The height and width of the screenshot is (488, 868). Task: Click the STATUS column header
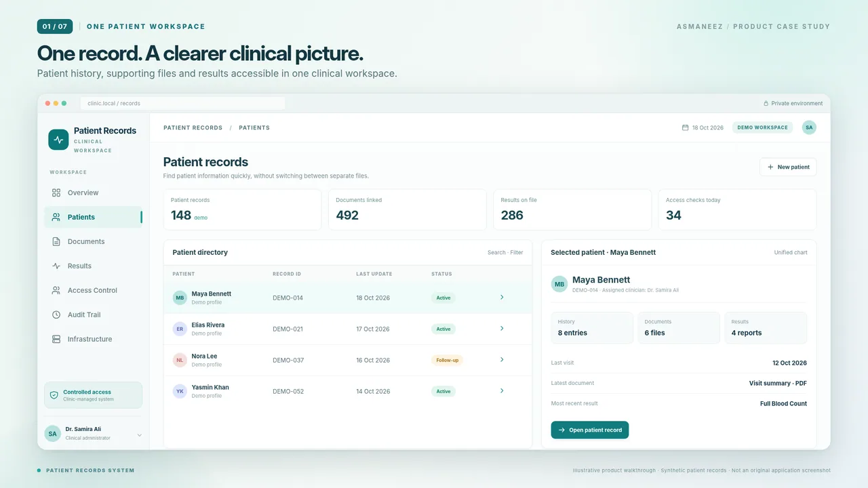pyautogui.click(x=441, y=274)
